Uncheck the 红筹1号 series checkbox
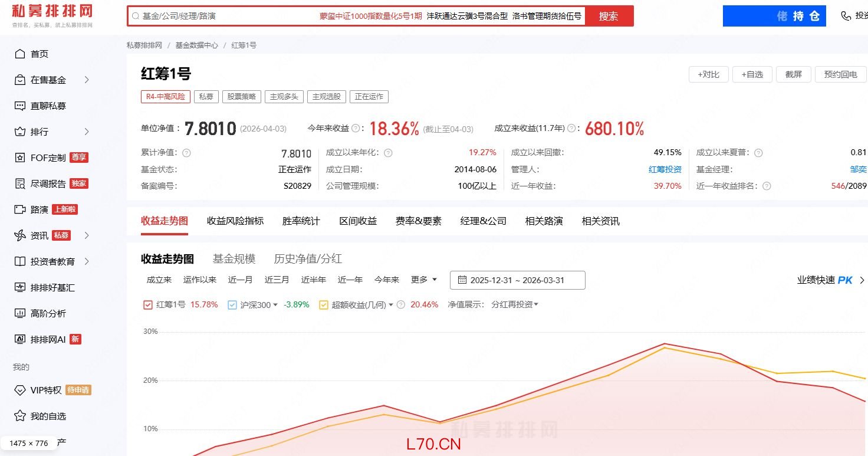Image resolution: width=868 pixels, height=456 pixels. 148,305
